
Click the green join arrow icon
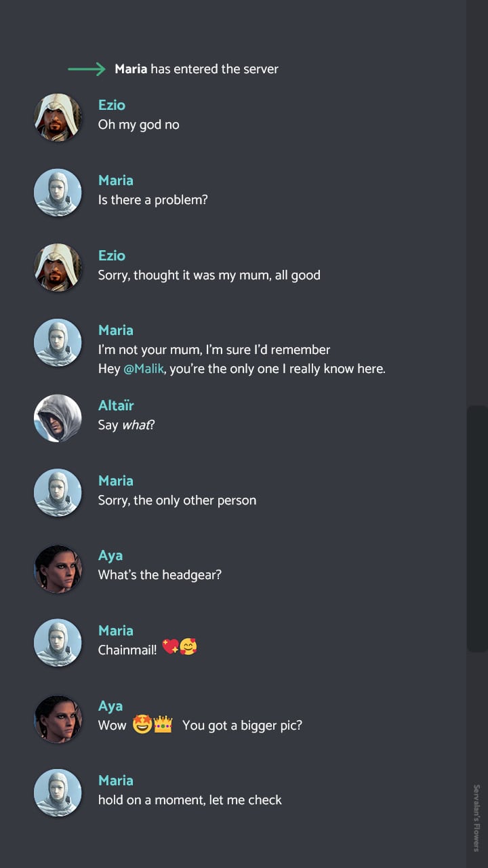pyautogui.click(x=86, y=68)
